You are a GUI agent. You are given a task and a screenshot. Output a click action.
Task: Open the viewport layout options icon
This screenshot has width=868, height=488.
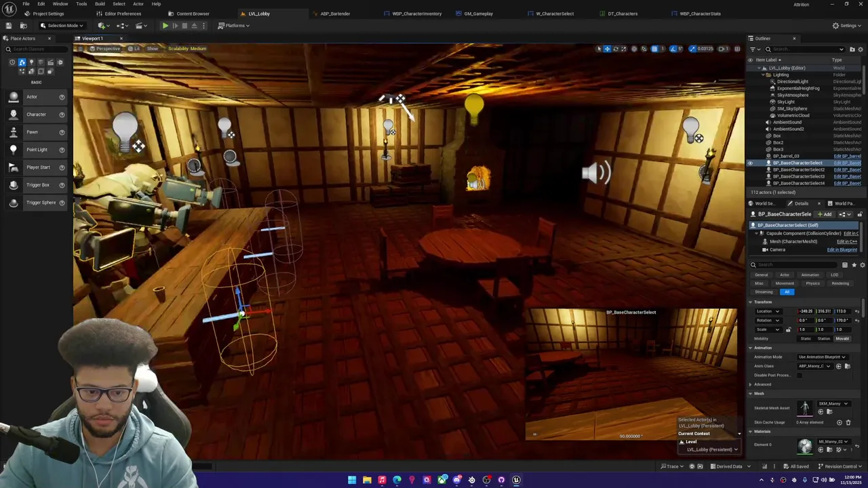[737, 49]
